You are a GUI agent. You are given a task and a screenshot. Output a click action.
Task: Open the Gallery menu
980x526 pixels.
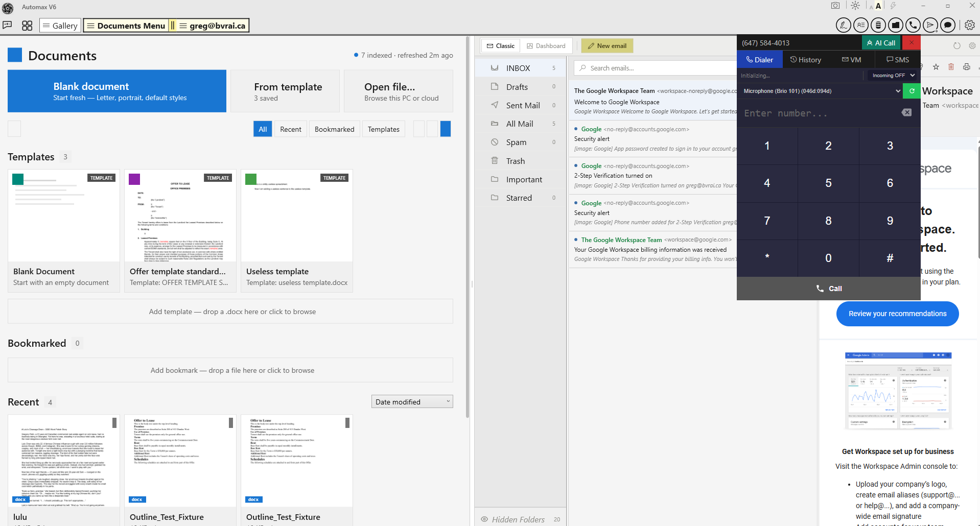click(x=60, y=26)
